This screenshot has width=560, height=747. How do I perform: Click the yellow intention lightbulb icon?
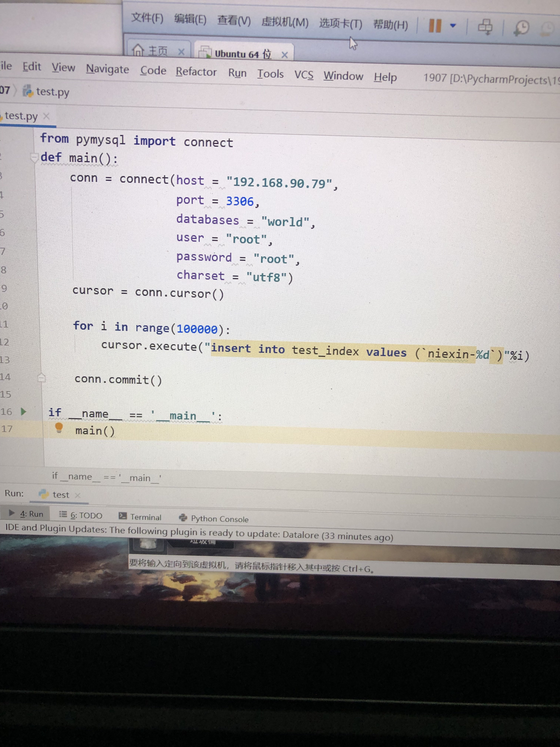pyautogui.click(x=59, y=428)
